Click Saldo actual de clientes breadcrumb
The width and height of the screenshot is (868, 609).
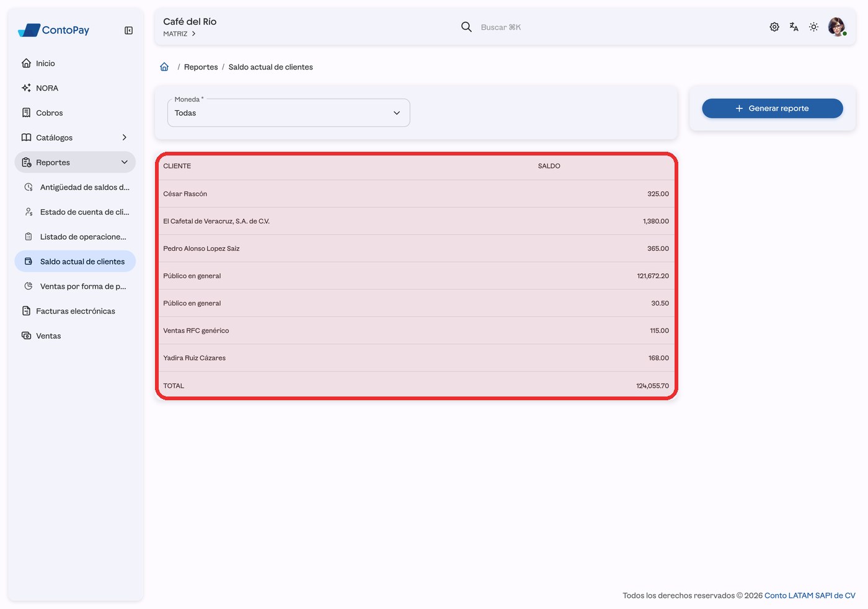click(270, 67)
